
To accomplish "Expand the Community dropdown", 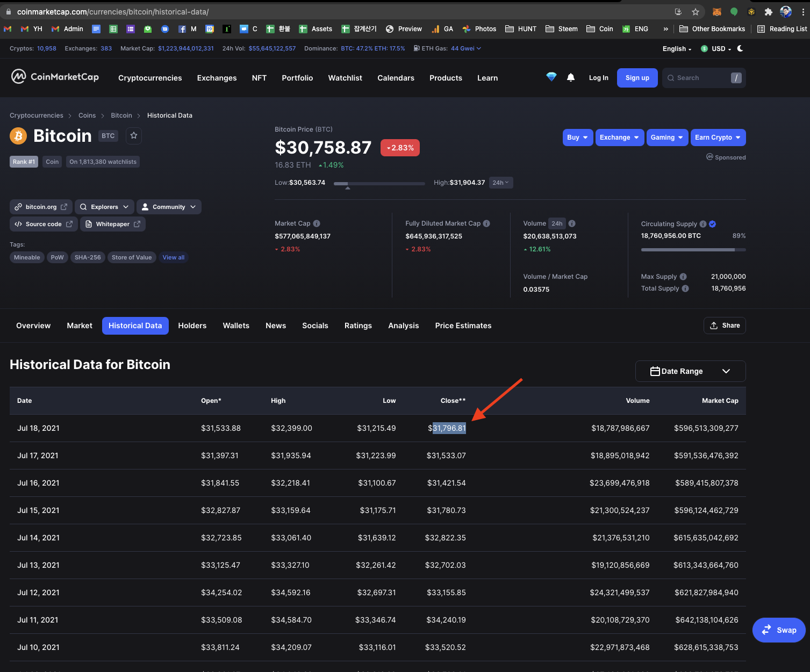I will click(x=169, y=207).
